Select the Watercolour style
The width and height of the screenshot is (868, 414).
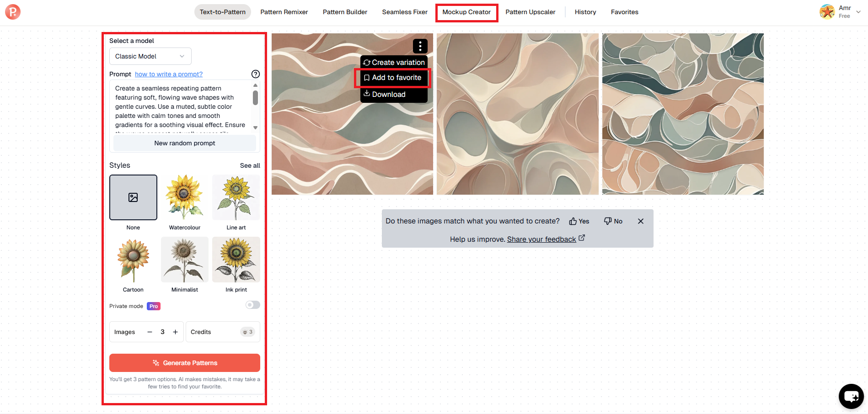point(184,197)
